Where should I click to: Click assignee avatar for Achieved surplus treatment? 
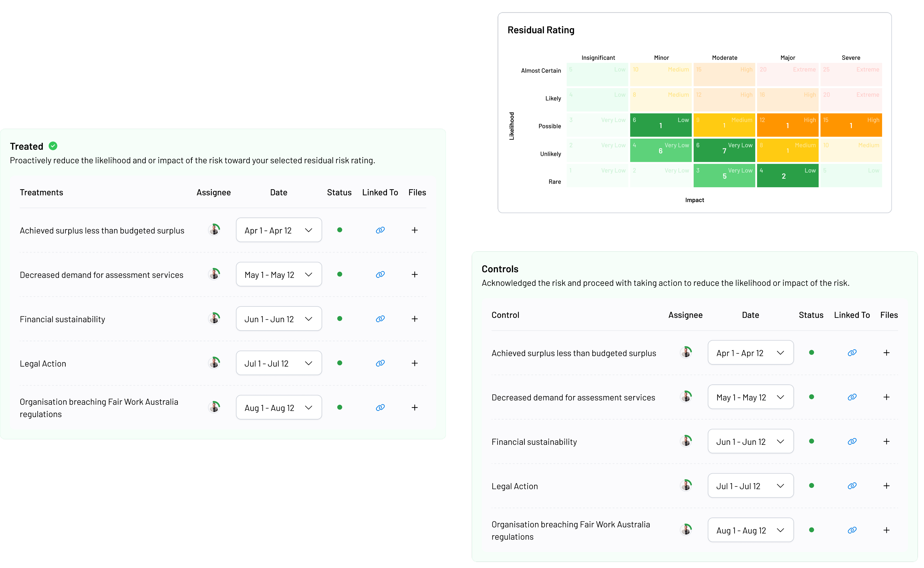click(x=214, y=230)
